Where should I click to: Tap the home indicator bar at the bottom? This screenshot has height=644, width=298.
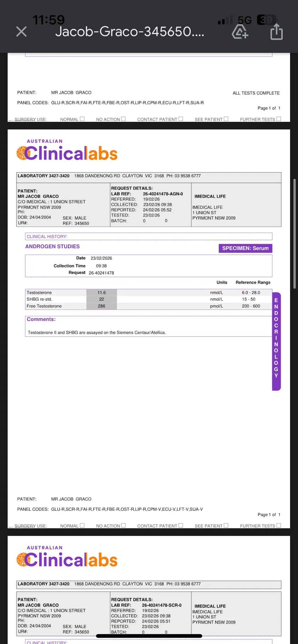pyautogui.click(x=149, y=636)
